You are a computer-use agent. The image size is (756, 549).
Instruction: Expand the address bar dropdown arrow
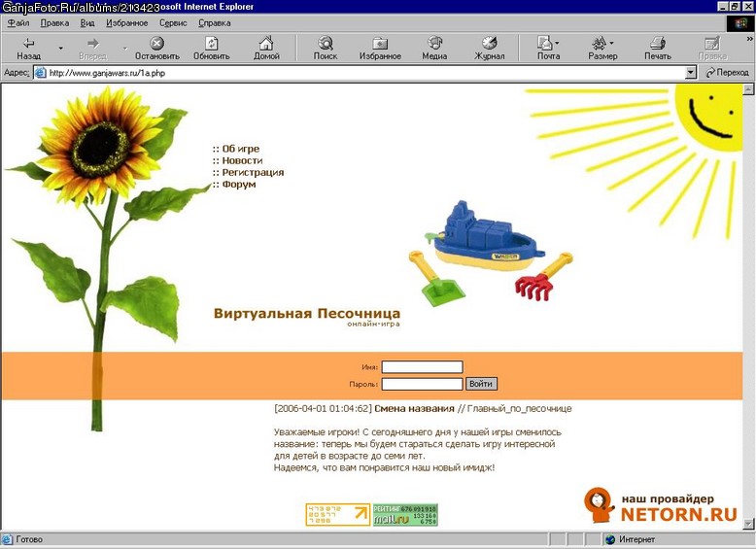pos(691,73)
